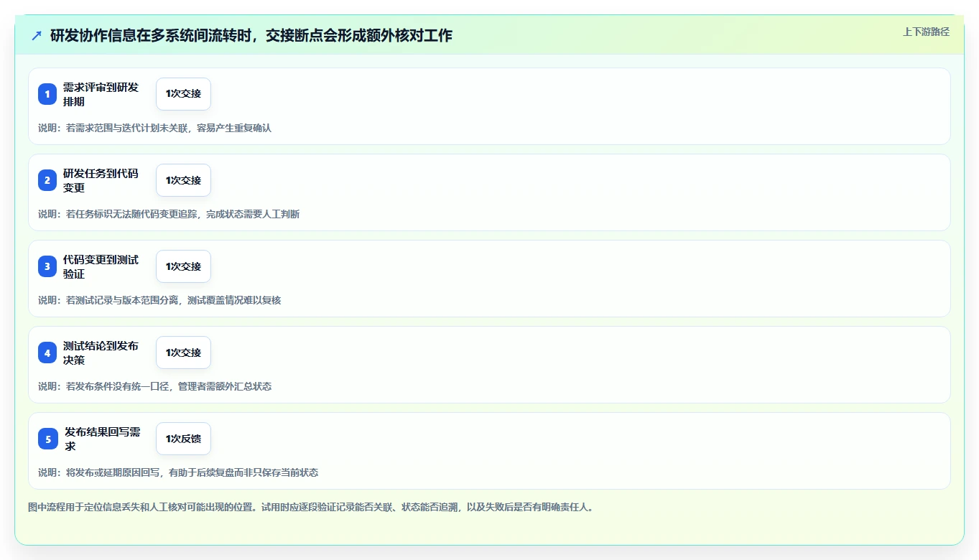Click step number 2 badge

pyautogui.click(x=47, y=180)
